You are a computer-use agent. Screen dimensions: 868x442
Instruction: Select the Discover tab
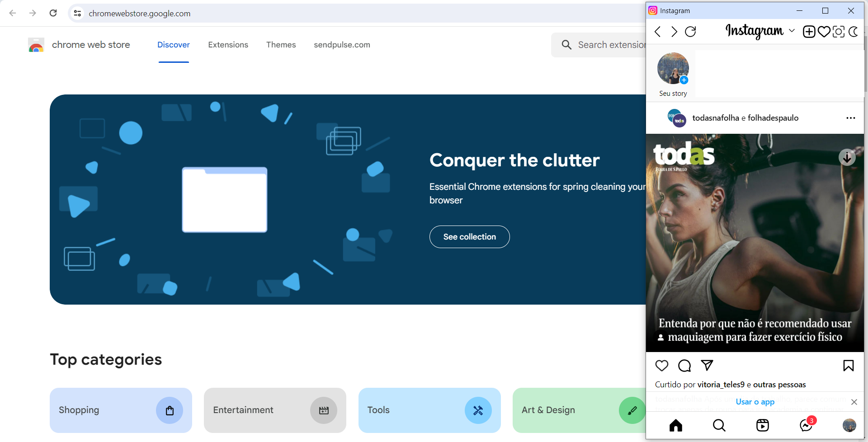pyautogui.click(x=174, y=45)
